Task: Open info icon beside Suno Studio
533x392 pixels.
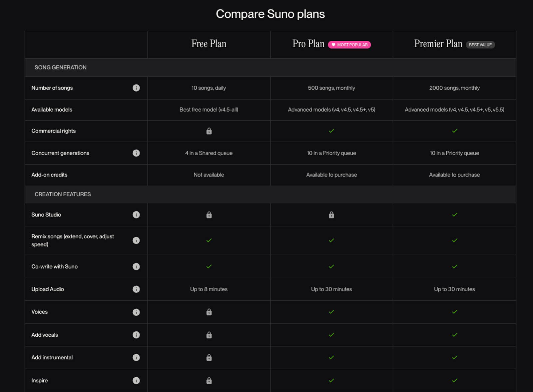Action: pos(136,215)
